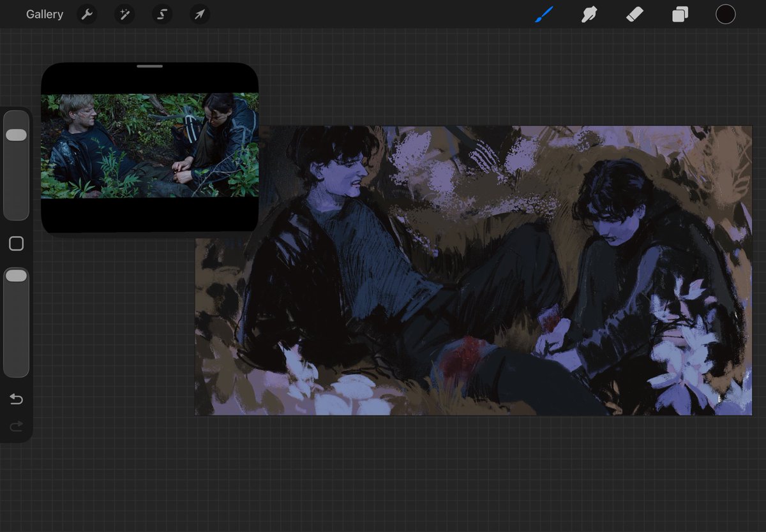Click the reference photo image

tap(149, 145)
